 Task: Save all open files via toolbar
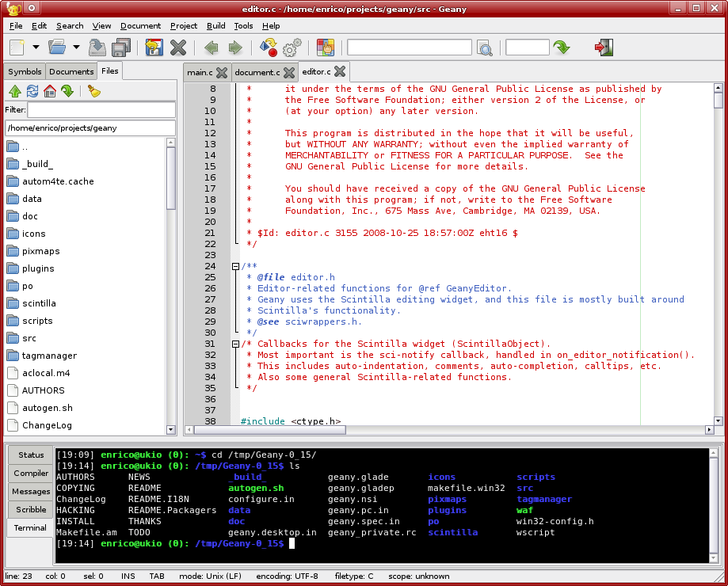point(122,48)
